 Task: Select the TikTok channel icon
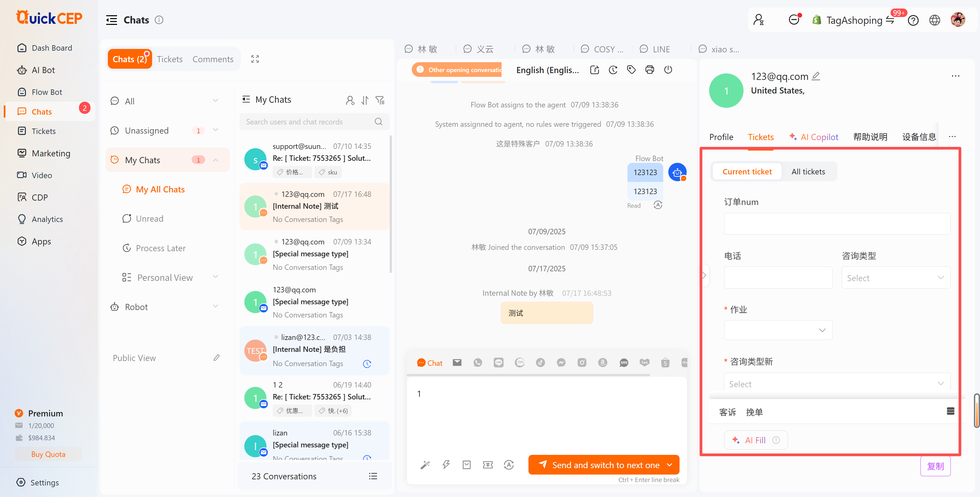coord(540,362)
